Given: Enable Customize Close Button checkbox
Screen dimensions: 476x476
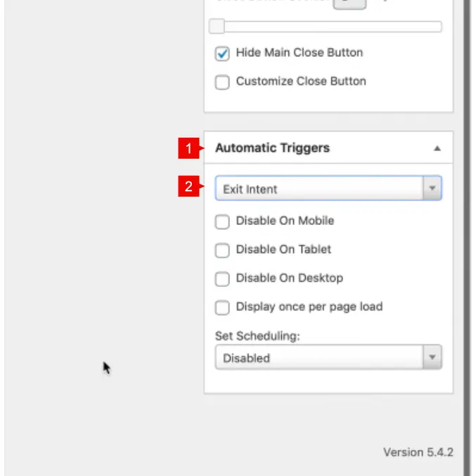Looking at the screenshot, I should click(x=222, y=82).
